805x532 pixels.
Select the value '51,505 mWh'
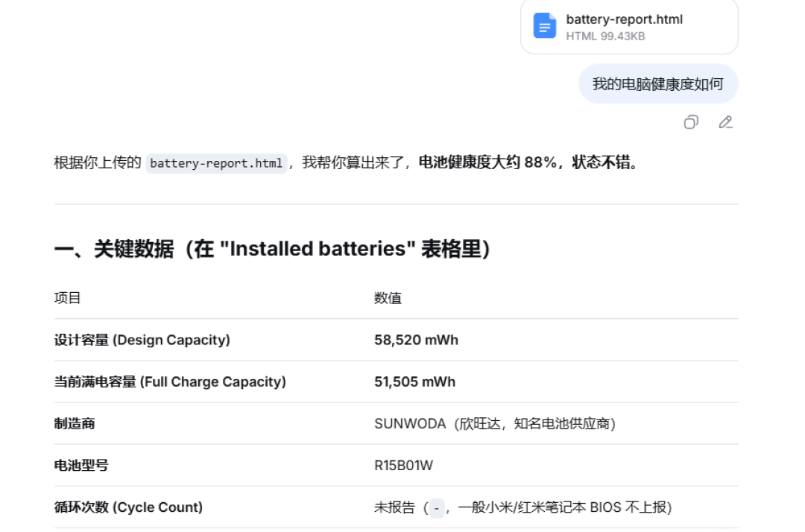coord(415,381)
